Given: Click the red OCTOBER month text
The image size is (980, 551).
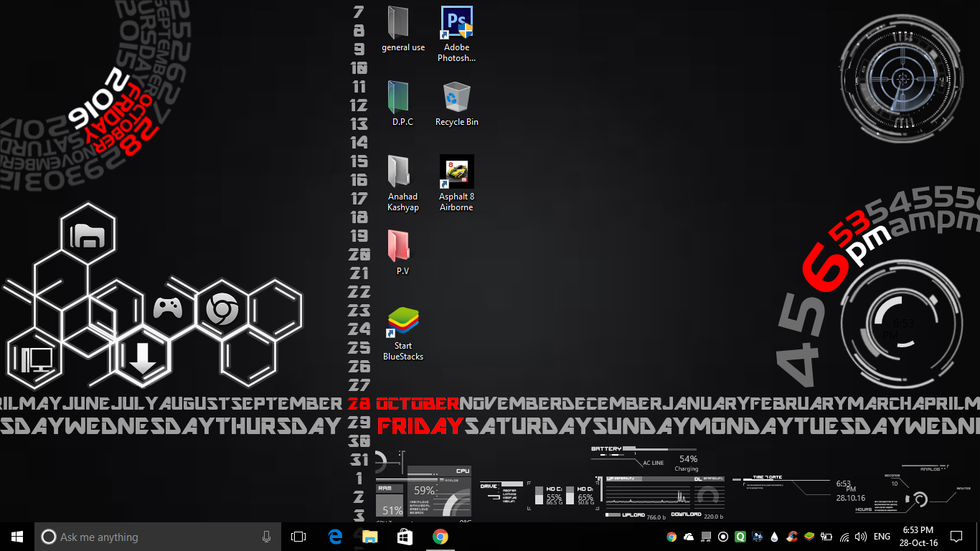Looking at the screenshot, I should [x=418, y=403].
